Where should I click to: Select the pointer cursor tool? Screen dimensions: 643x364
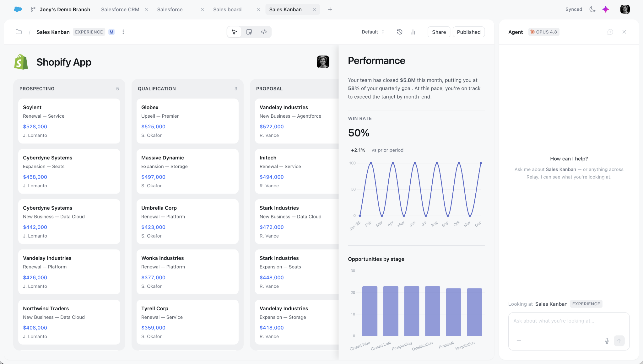(234, 32)
